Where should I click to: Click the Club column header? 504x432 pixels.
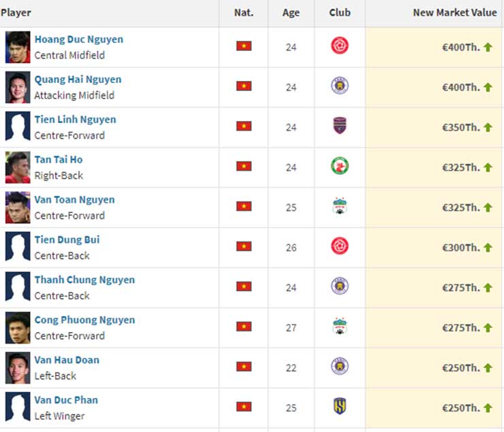coord(339,13)
